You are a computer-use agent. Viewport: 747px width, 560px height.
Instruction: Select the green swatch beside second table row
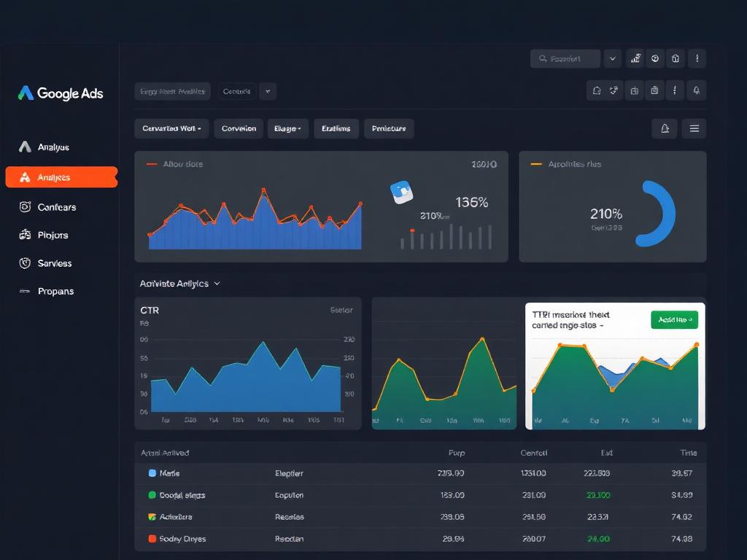pos(152,495)
